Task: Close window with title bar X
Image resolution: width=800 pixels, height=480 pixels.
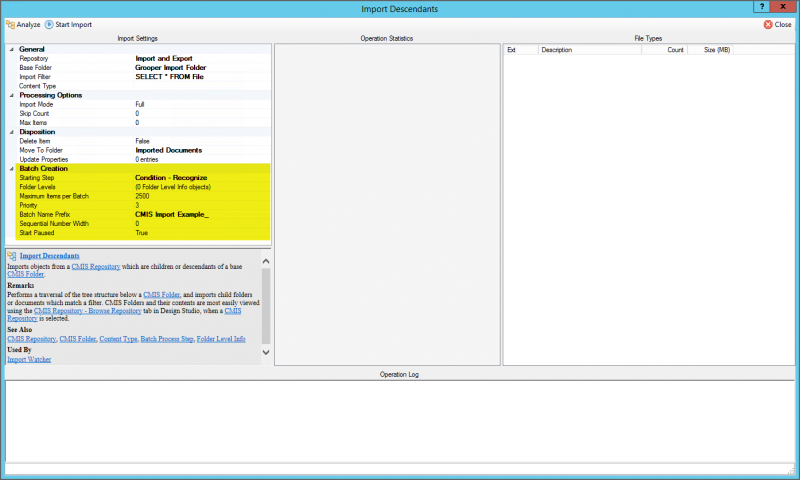Action: (x=783, y=6)
